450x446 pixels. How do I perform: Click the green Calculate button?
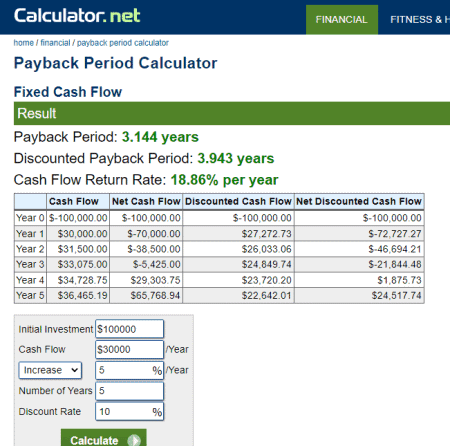point(104,438)
